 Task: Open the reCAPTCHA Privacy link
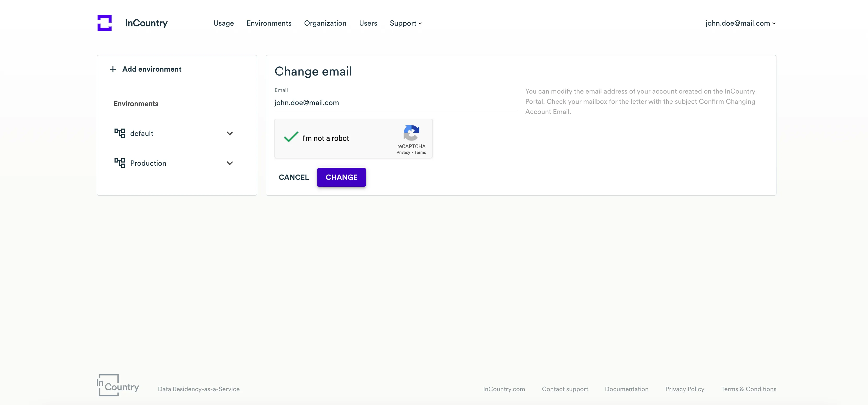[x=403, y=153]
